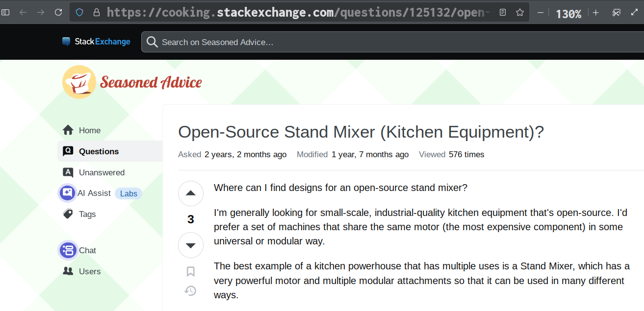This screenshot has width=644, height=311.
Task: Downvote the question
Action: [191, 245]
